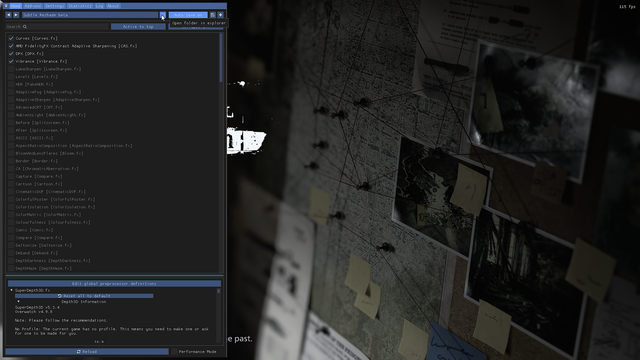This screenshot has width=640, height=360.
Task: Click the Active to top button
Action: (x=138, y=27)
